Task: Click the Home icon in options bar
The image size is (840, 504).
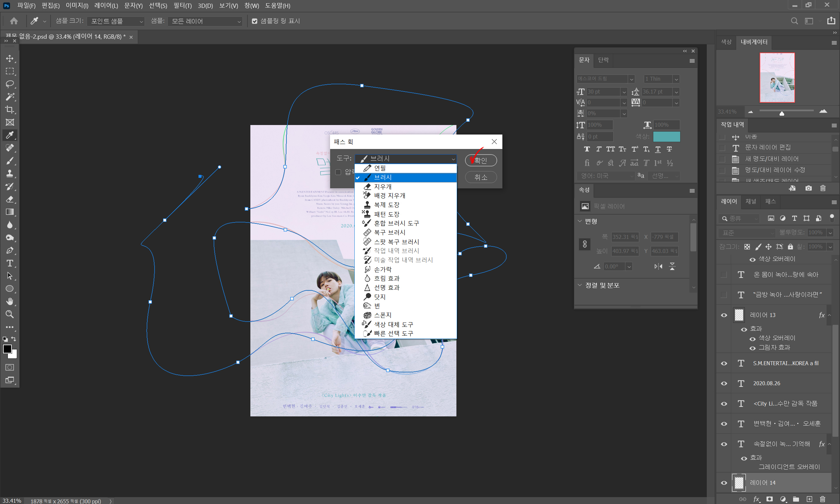Action: tap(14, 21)
